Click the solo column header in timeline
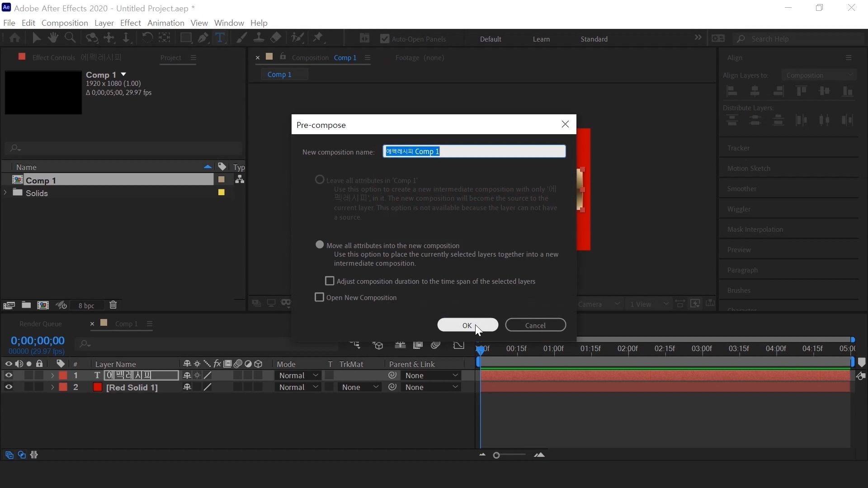This screenshot has width=868, height=488. click(29, 364)
